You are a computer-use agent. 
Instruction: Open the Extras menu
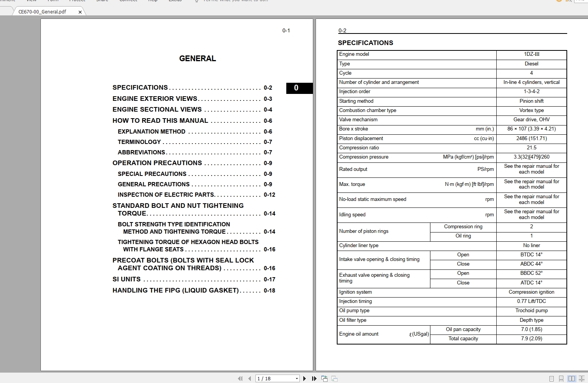pyautogui.click(x=175, y=1)
